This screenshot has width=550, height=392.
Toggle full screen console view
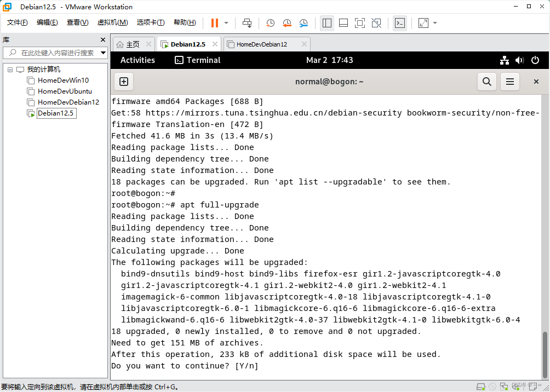coord(360,23)
